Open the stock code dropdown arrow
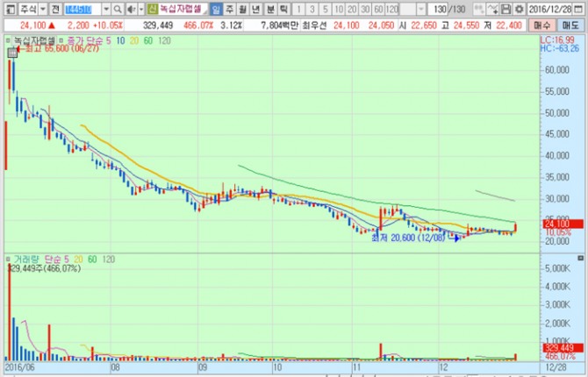Viewport: 588px width, 377px height. pyautogui.click(x=107, y=9)
